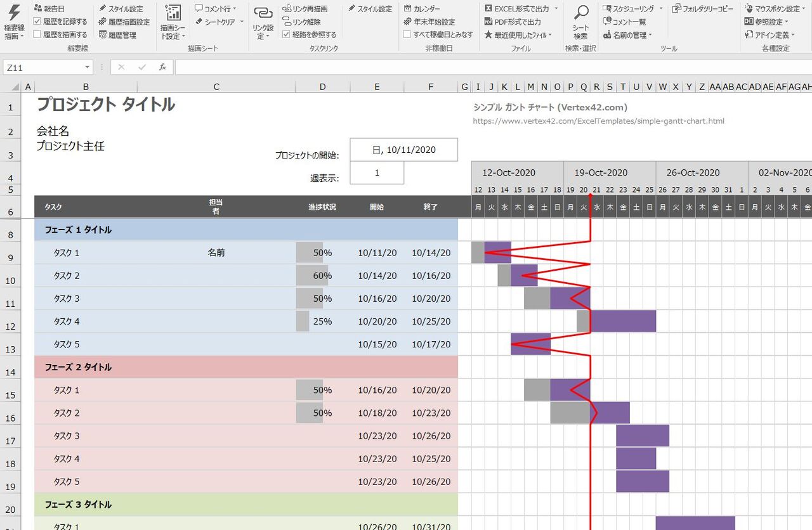The height and width of the screenshot is (530, 812).
Task: Click the シート検索 magnifier icon
Action: pos(580,13)
